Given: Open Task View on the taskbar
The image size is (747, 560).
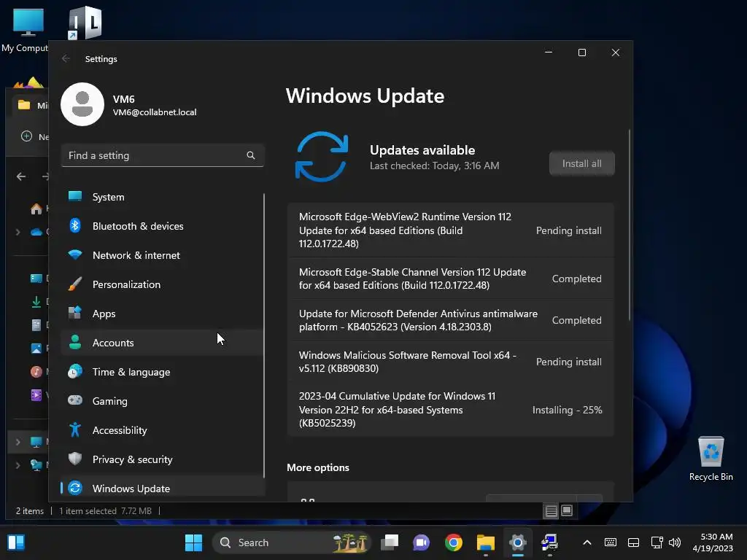Looking at the screenshot, I should (x=390, y=542).
